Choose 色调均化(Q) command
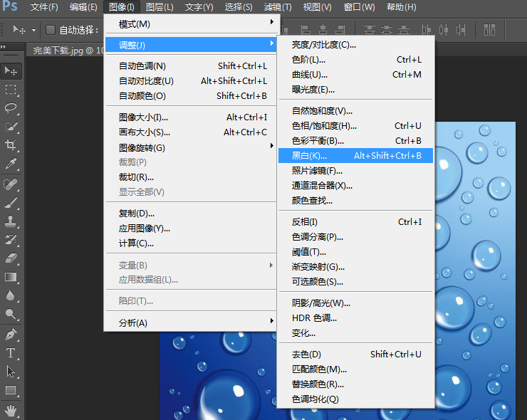Viewport: 527px width, 420px height. pos(355,399)
